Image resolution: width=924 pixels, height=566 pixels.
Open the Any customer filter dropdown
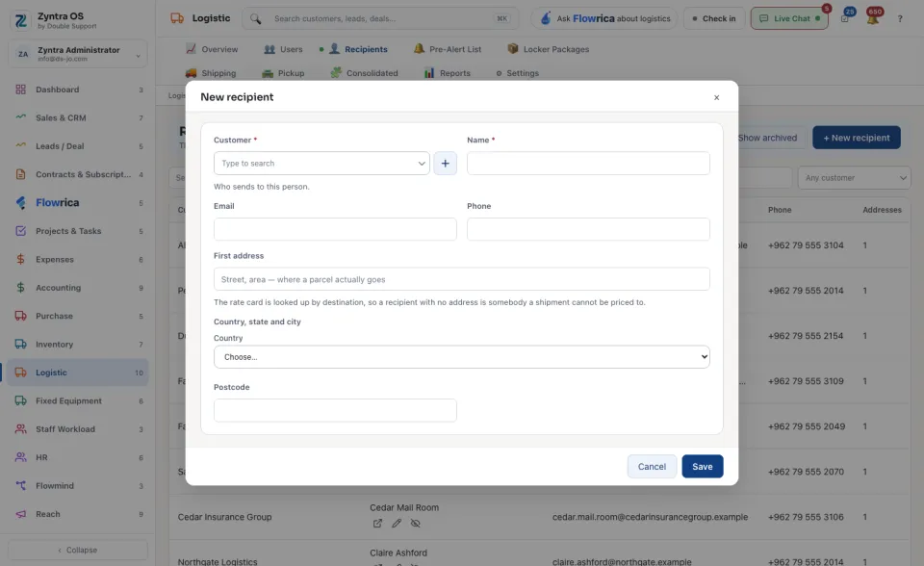point(855,177)
